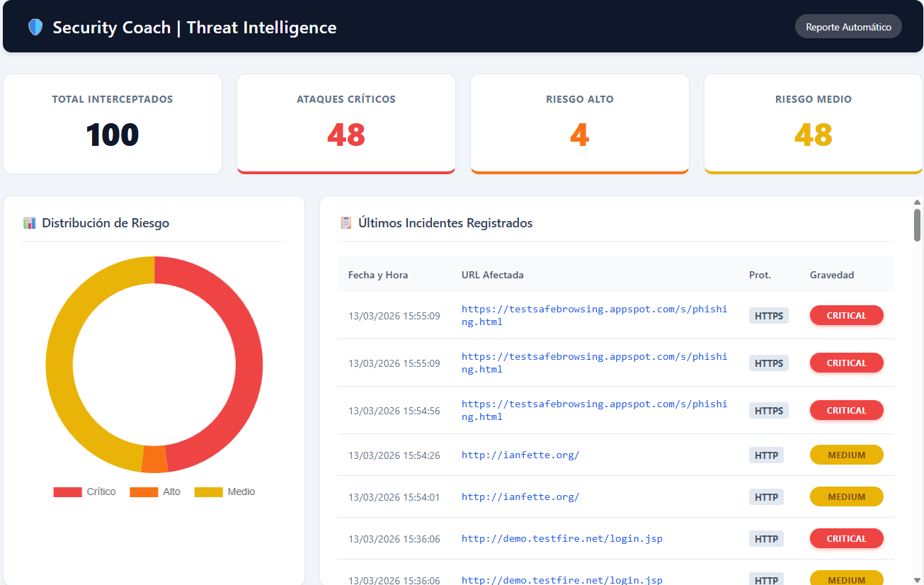The width and height of the screenshot is (924, 585).
Task: Open demo.testfire.net link with CRITICAL badge
Action: coord(562,538)
